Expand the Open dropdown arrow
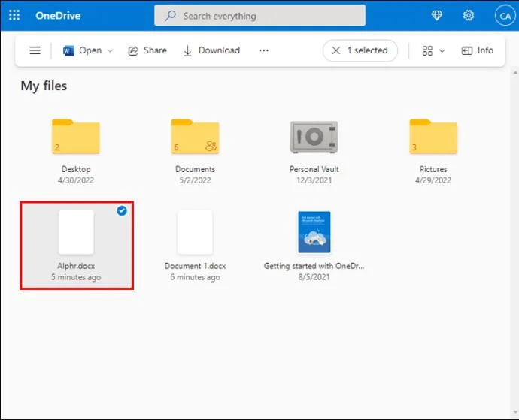Viewport: 519px width, 420px height. (x=111, y=50)
